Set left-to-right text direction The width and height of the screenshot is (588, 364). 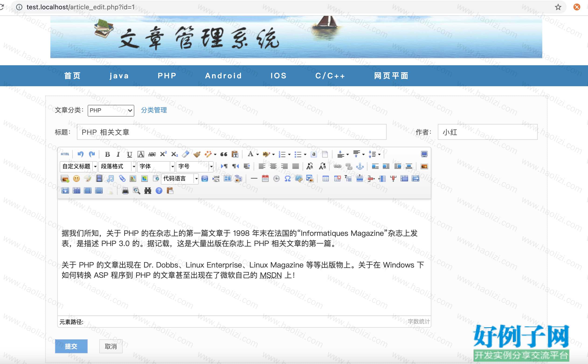[x=224, y=166]
